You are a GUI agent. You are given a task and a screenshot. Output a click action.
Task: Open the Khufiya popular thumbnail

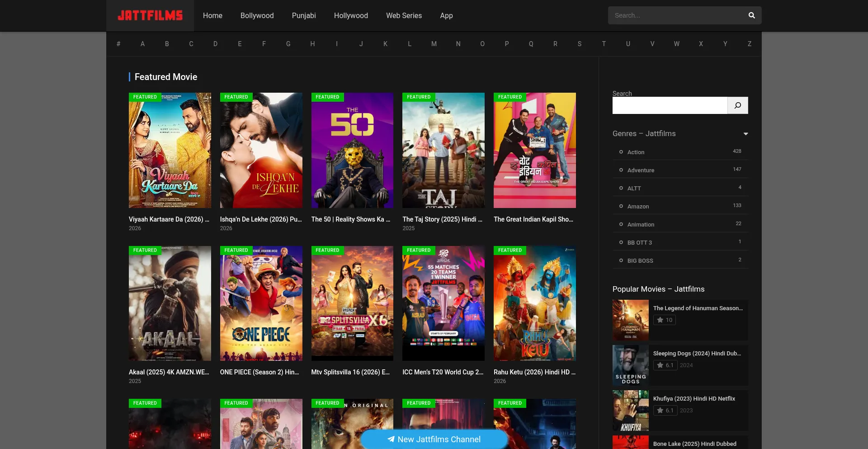pyautogui.click(x=631, y=411)
